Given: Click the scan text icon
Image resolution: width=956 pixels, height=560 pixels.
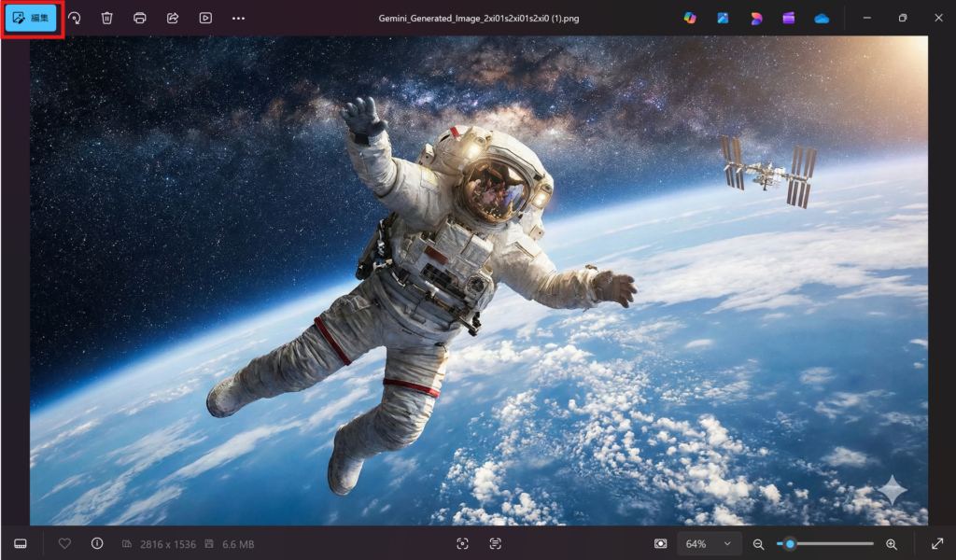Looking at the screenshot, I should tap(495, 543).
